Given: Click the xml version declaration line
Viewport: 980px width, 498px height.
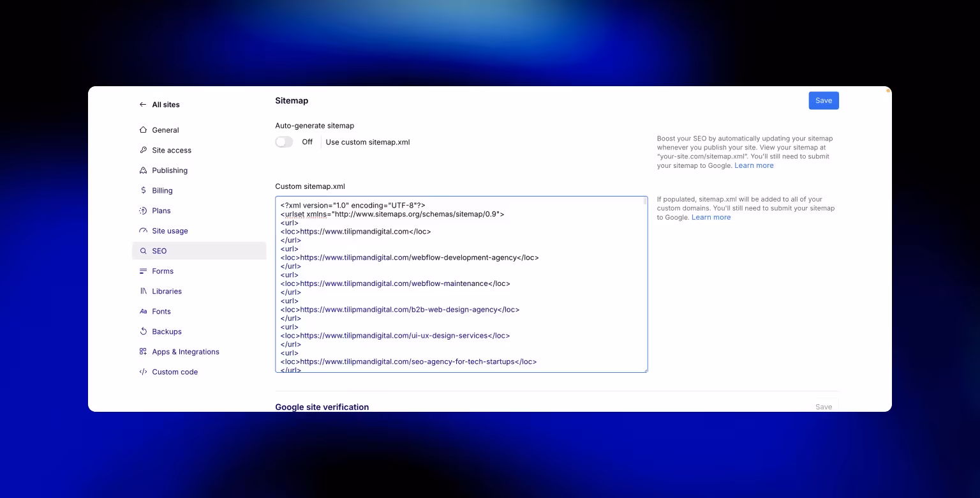Looking at the screenshot, I should click(353, 206).
